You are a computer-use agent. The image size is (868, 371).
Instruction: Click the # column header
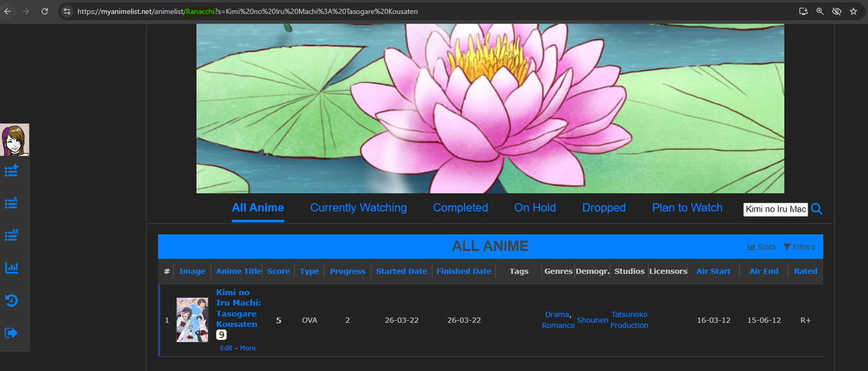coord(167,271)
